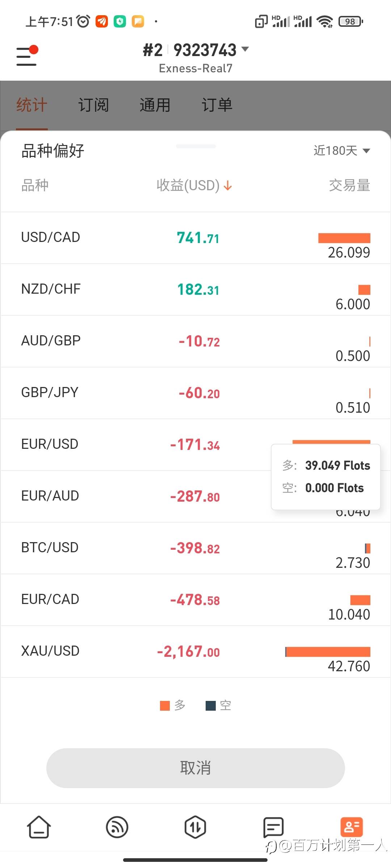Tap the XAU/USD orange volume bar
Image resolution: width=391 pixels, height=868 pixels.
328,652
